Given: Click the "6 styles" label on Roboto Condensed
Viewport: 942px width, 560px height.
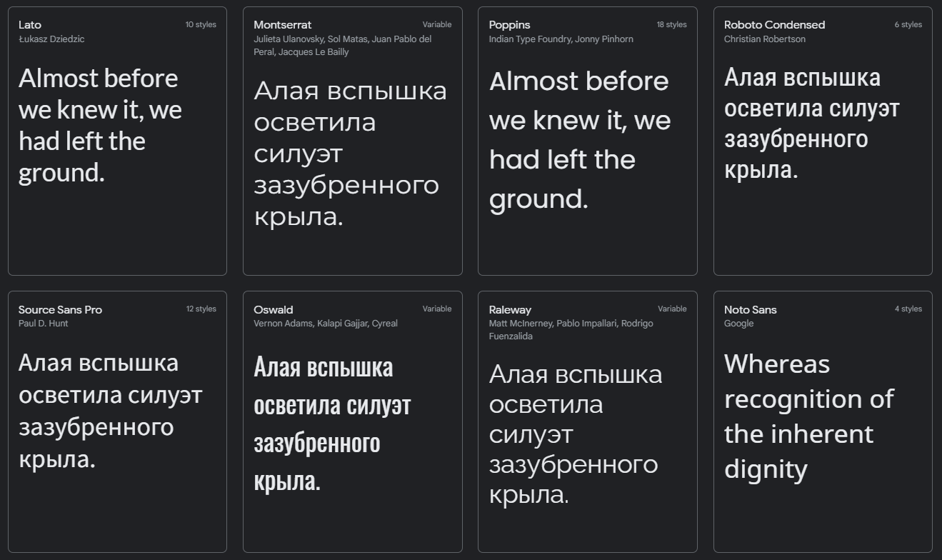Looking at the screenshot, I should coord(908,25).
